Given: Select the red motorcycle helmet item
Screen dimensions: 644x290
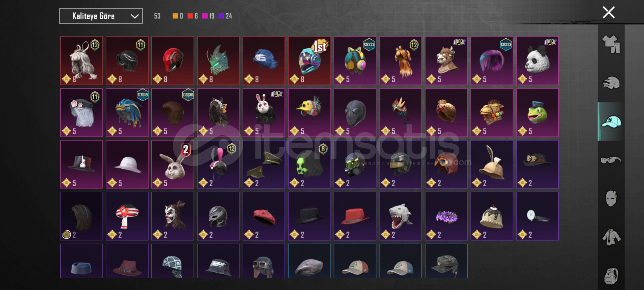Looking at the screenshot, I should 173,61.
